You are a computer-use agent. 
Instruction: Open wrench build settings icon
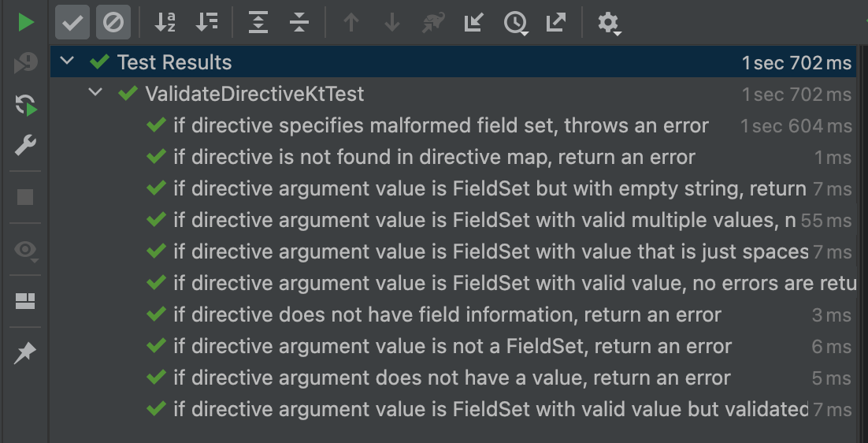(x=25, y=145)
